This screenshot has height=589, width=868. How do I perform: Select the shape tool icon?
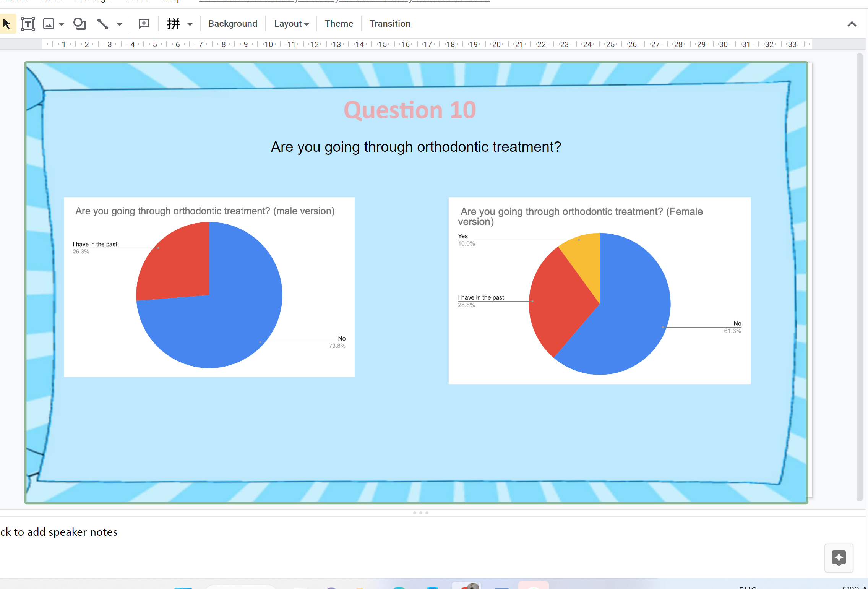[x=79, y=24]
